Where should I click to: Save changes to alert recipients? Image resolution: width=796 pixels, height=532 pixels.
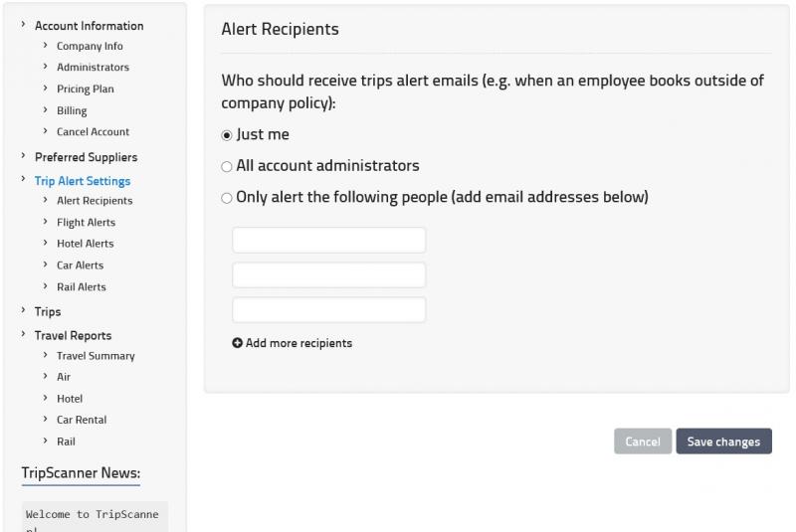pyautogui.click(x=723, y=442)
